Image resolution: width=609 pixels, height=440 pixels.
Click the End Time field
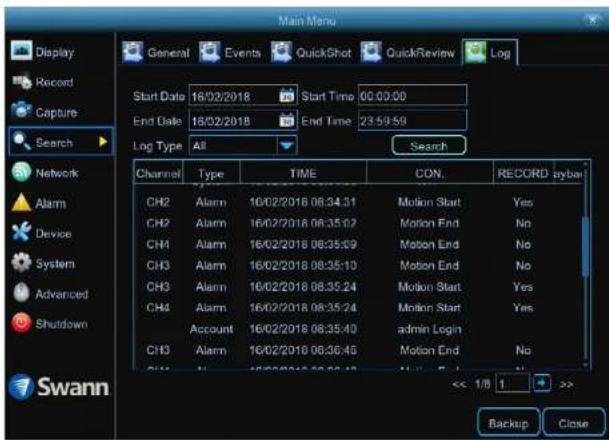click(412, 120)
